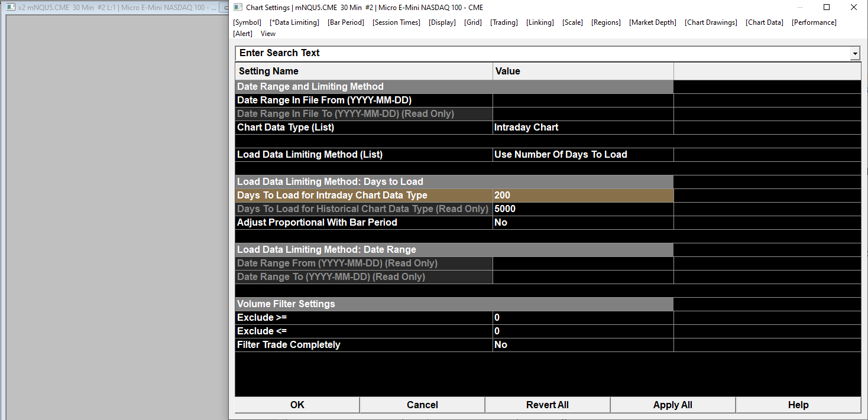Select the 'Exclude <=' setting name
The image size is (868, 420).
click(364, 331)
